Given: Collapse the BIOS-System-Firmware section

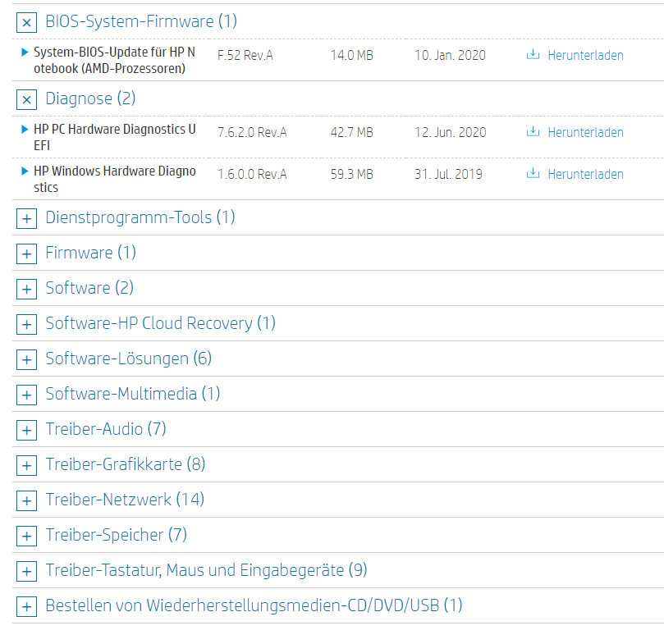Looking at the screenshot, I should click(27, 22).
